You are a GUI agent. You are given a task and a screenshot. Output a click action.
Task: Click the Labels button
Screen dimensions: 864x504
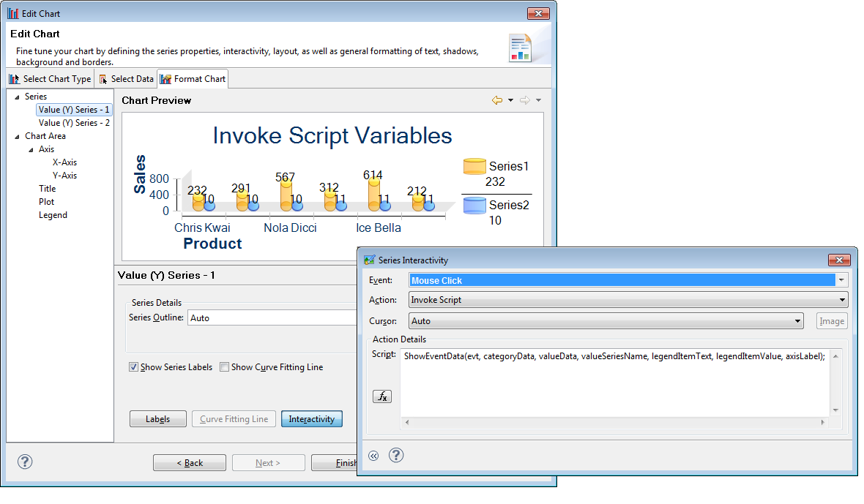click(x=158, y=418)
